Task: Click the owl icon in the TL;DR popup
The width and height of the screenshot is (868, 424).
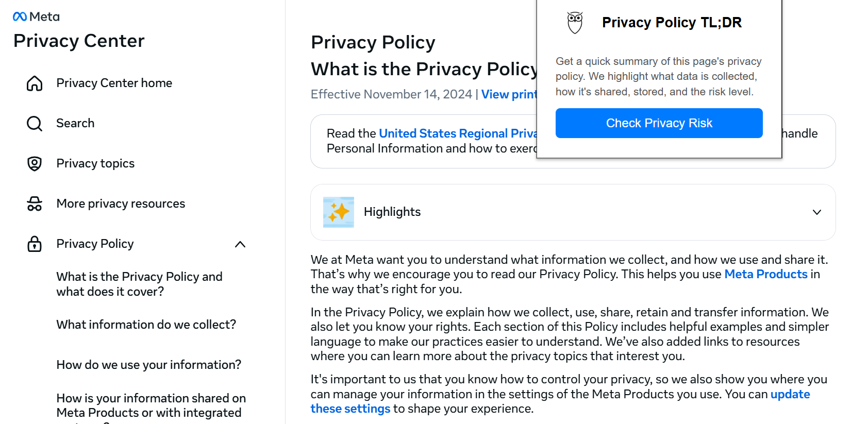Action: click(x=574, y=22)
